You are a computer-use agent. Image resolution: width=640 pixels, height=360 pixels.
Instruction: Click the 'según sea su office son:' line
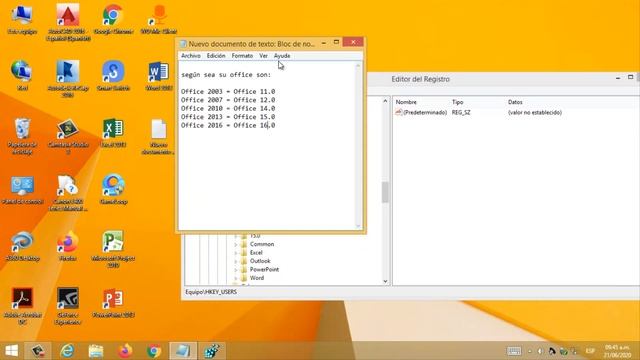226,75
